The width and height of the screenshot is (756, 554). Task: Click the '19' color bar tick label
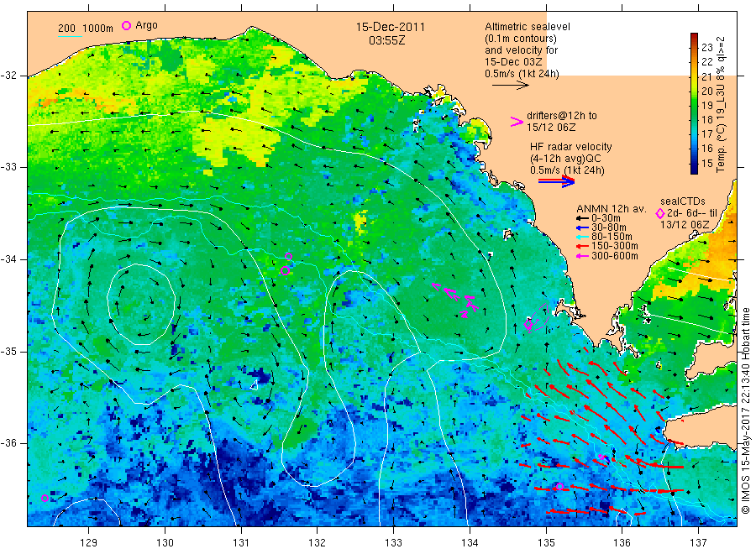pos(706,106)
